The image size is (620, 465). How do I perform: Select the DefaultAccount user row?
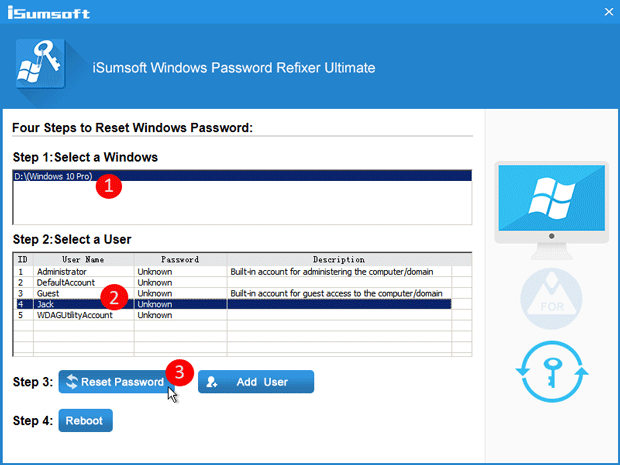point(233,282)
